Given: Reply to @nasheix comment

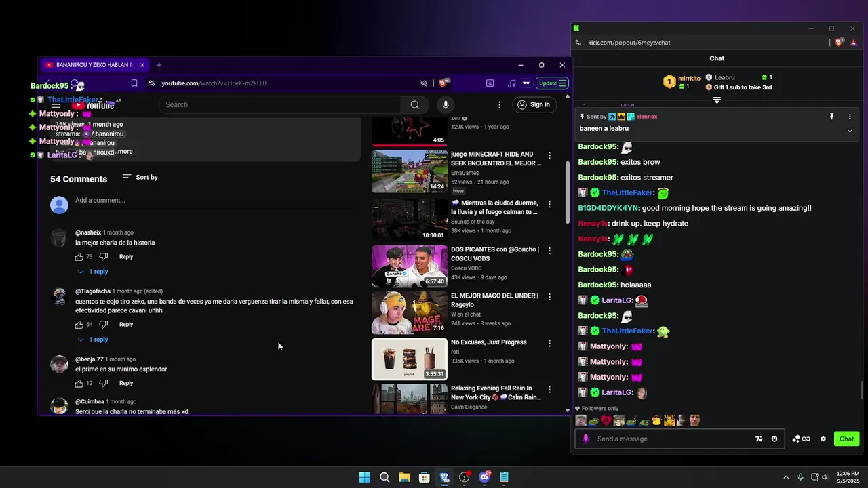Looking at the screenshot, I should (x=126, y=257).
